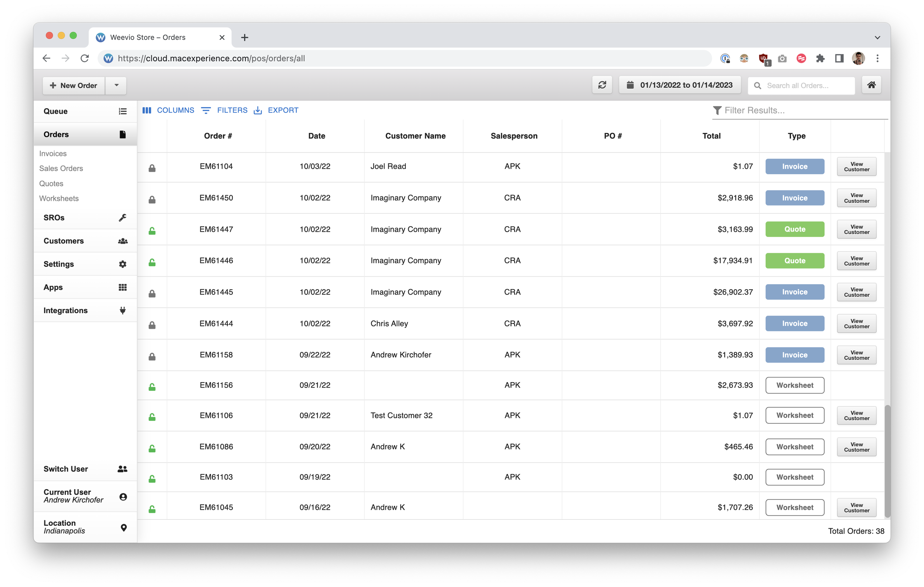Viewport: 924px width, 587px height.
Task: Open the Queue list icon
Action: click(122, 111)
